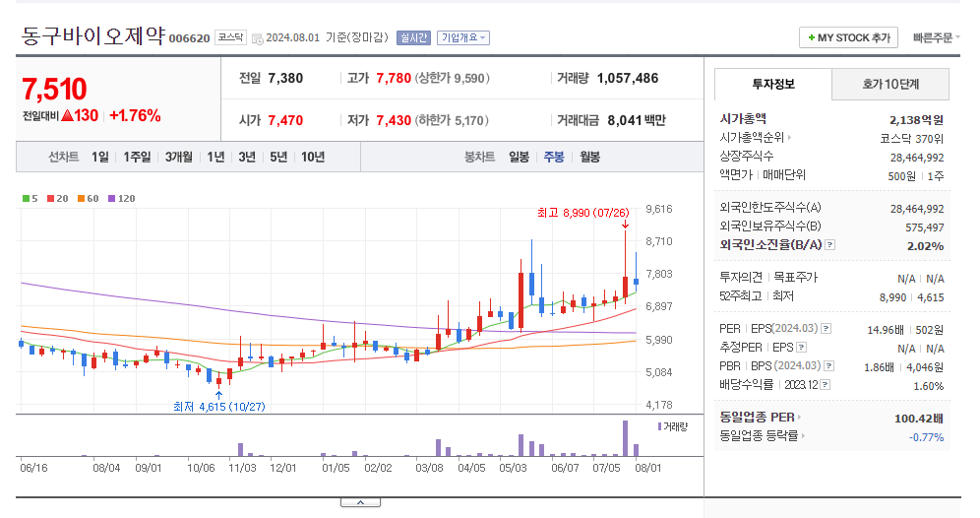Select the 3년 line chart period

[x=247, y=157]
